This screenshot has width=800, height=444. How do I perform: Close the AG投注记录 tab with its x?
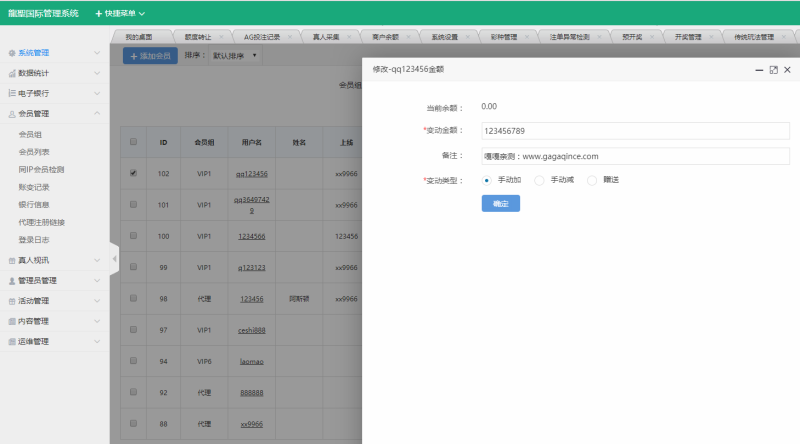(x=290, y=37)
